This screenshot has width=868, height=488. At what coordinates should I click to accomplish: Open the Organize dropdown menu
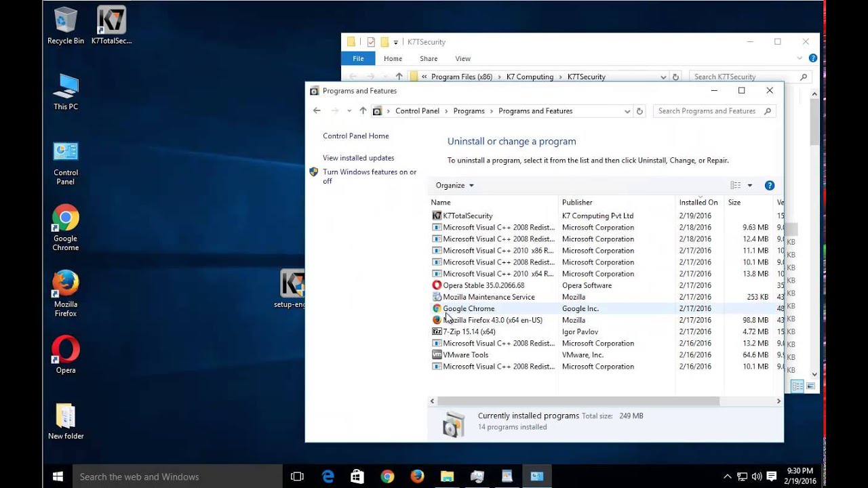(454, 185)
